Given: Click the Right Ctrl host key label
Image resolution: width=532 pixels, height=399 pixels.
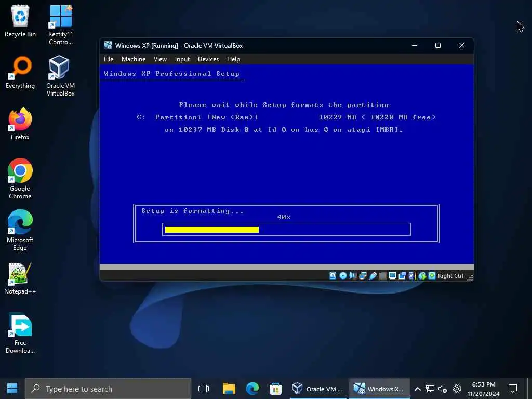Looking at the screenshot, I should point(450,276).
